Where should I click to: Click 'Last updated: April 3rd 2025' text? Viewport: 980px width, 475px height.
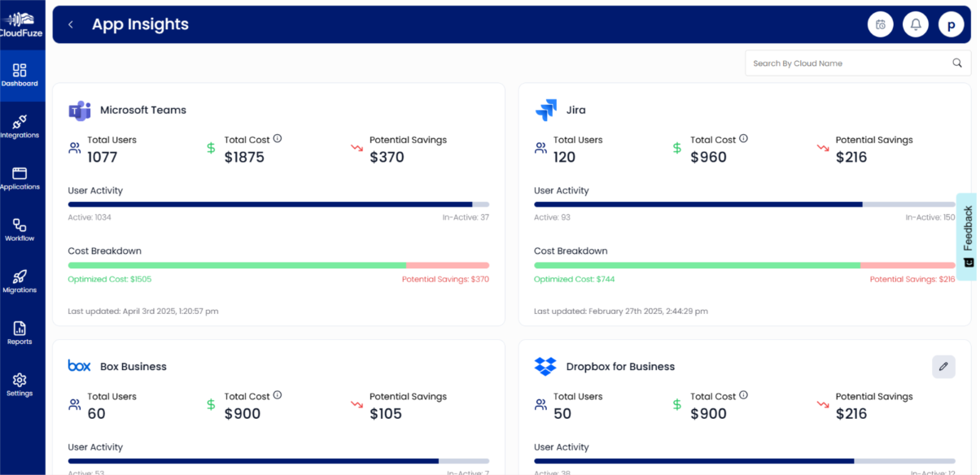click(x=143, y=311)
